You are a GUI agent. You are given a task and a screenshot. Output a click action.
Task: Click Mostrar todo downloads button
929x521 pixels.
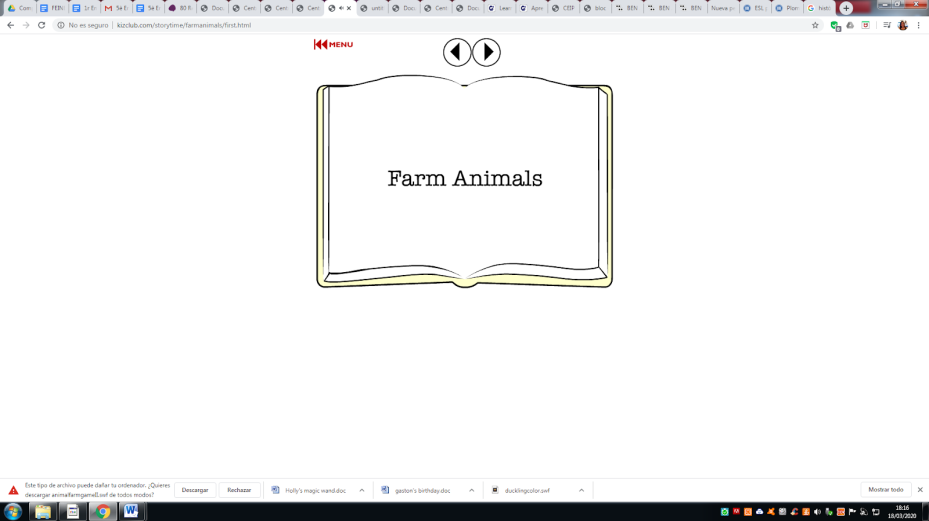[885, 490]
